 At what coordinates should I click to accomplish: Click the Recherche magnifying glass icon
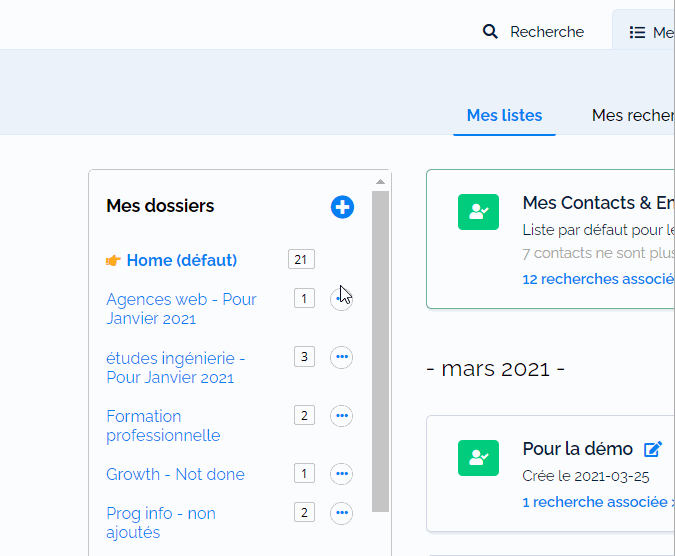click(x=490, y=32)
